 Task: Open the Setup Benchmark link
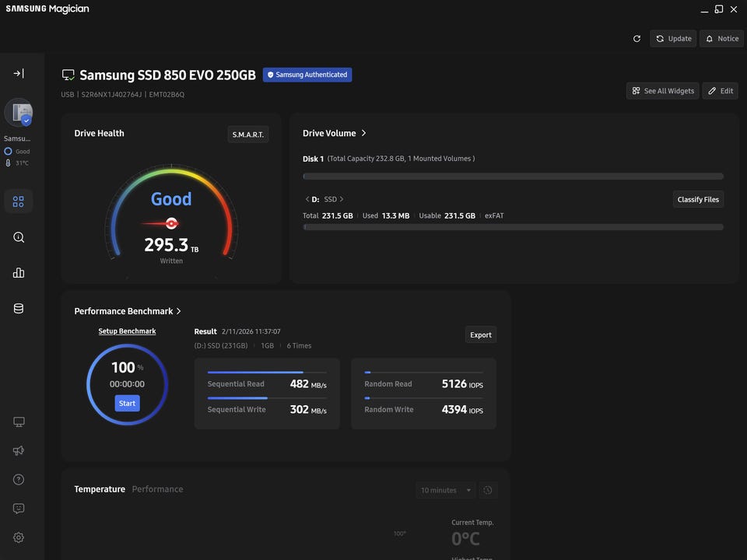pos(127,331)
